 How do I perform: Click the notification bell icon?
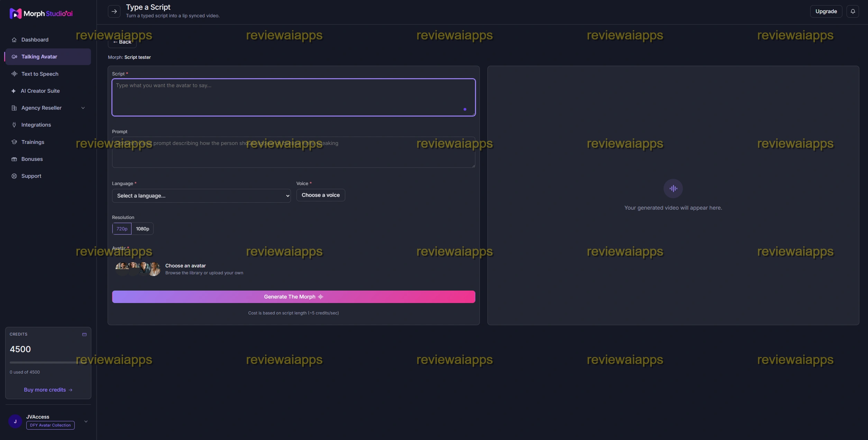852,11
